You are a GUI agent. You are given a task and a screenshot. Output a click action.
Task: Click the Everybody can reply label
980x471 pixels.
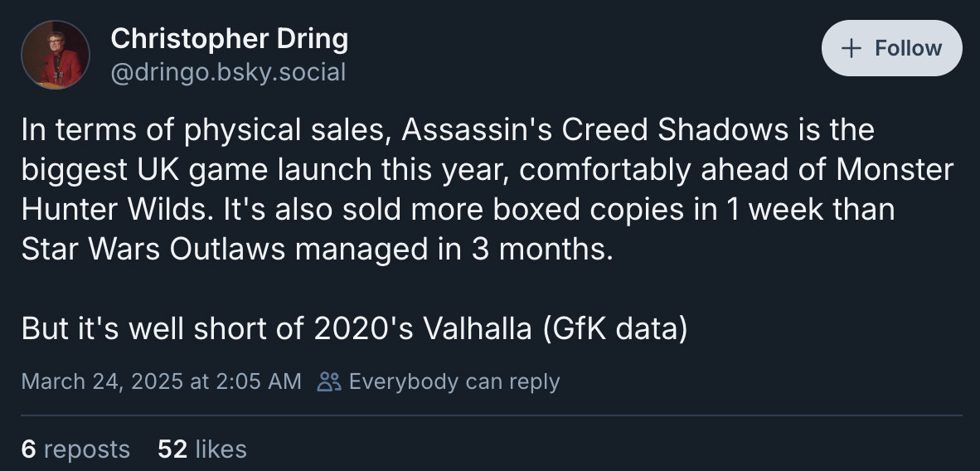pyautogui.click(x=454, y=381)
